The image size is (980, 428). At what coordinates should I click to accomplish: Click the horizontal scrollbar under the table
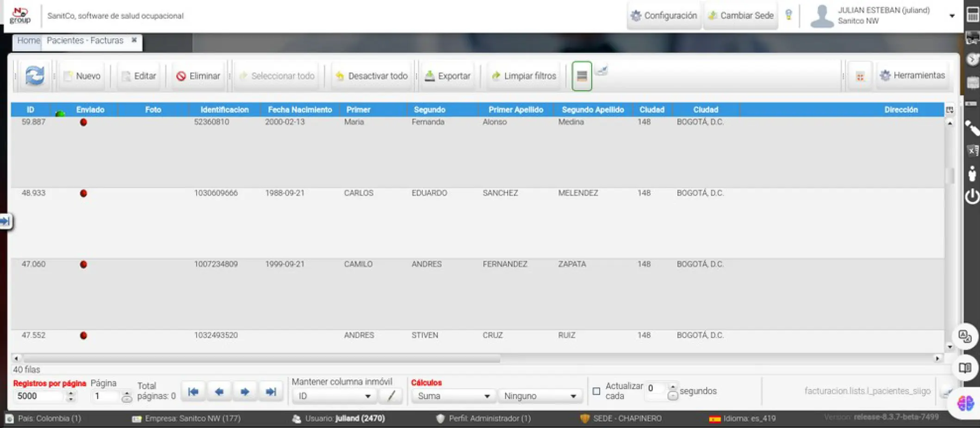point(261,359)
